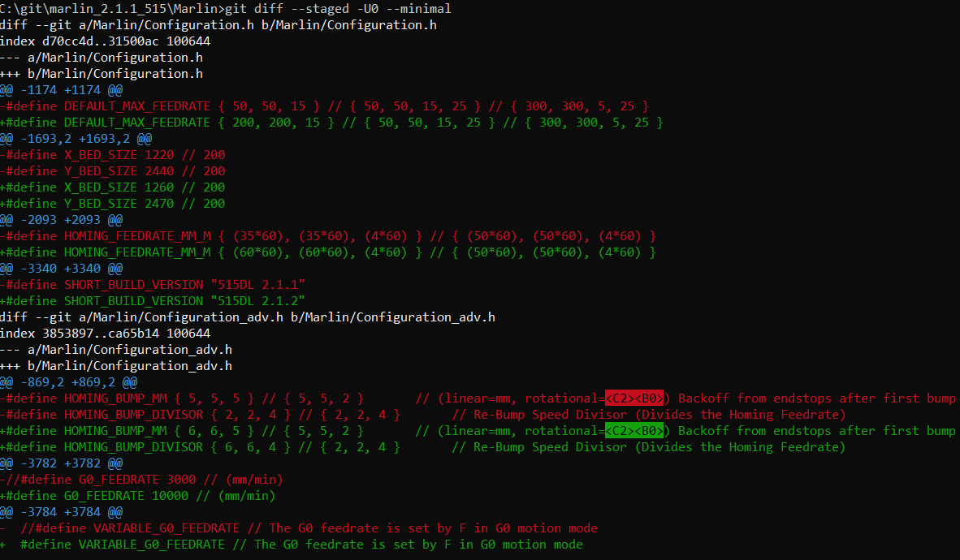Click the '--- a/Marlin/Configuration_adv.h' line
The width and height of the screenshot is (960, 560).
point(116,350)
